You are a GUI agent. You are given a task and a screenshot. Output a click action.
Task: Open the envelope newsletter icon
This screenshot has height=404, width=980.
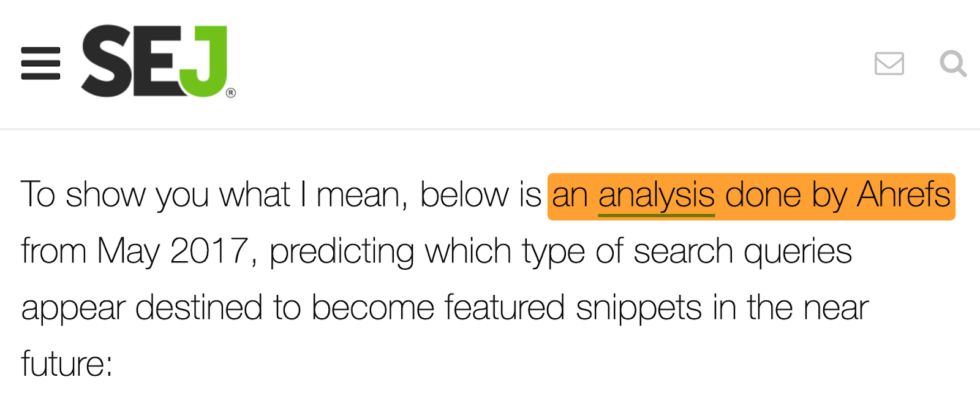[x=889, y=63]
